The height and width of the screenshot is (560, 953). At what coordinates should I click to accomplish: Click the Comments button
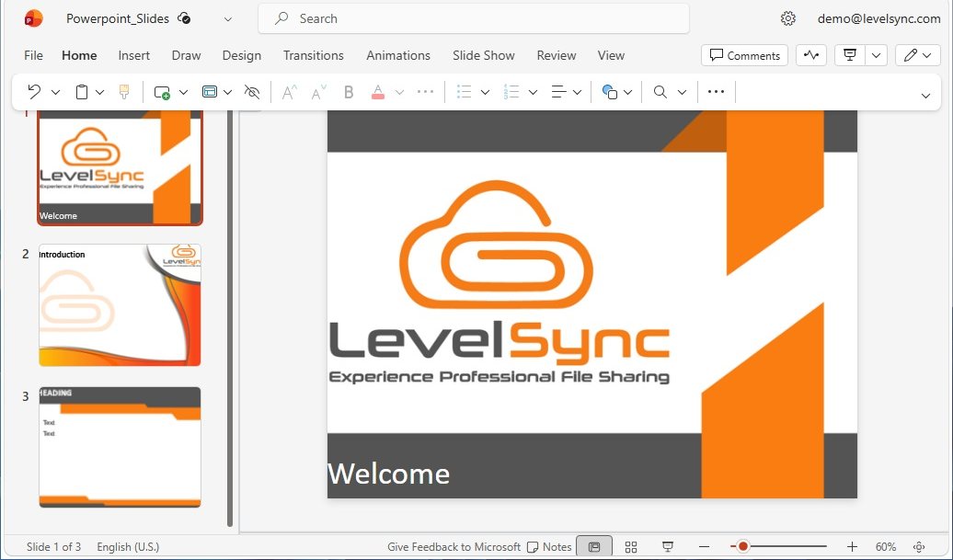(x=744, y=55)
